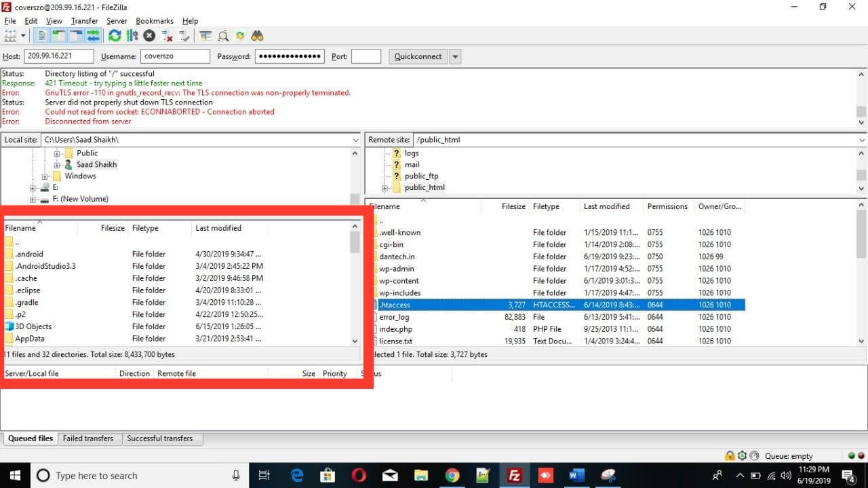The height and width of the screenshot is (488, 868).
Task: Toggle synchronized browsing
Action: (x=240, y=36)
